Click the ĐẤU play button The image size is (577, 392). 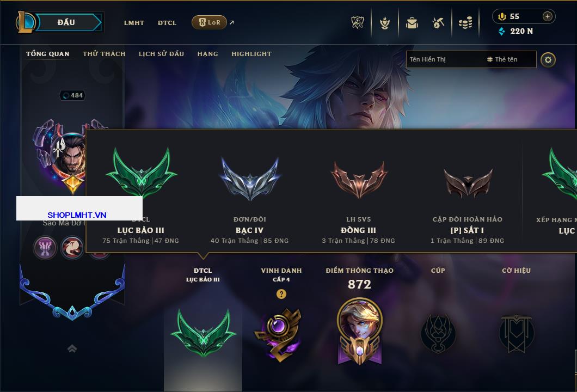tap(66, 22)
